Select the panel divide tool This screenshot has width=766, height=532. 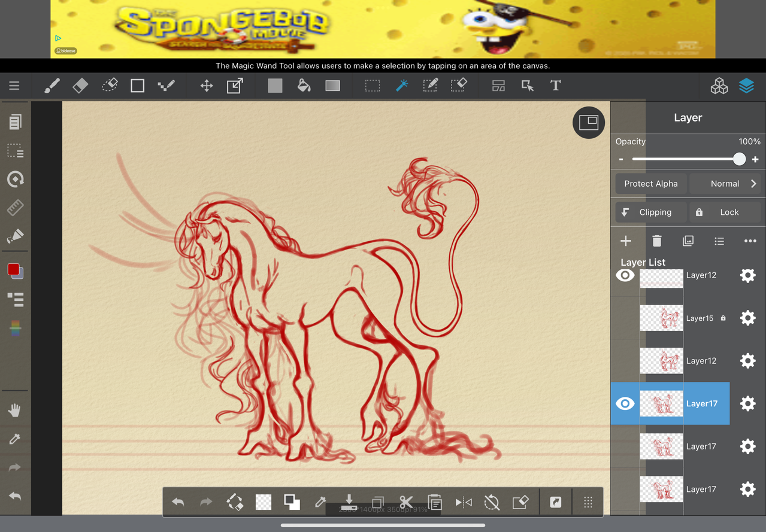coord(498,86)
